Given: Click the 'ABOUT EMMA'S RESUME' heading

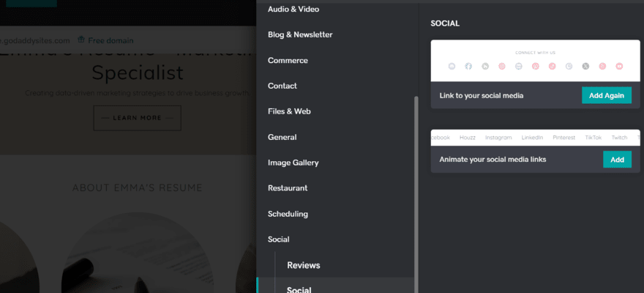Looking at the screenshot, I should 138,188.
